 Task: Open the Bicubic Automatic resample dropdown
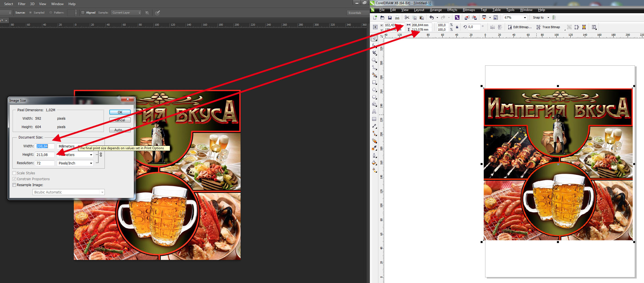(x=68, y=192)
